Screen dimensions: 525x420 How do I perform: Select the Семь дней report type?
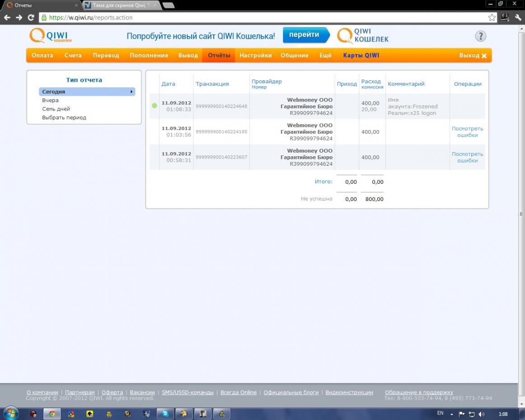tap(56, 109)
